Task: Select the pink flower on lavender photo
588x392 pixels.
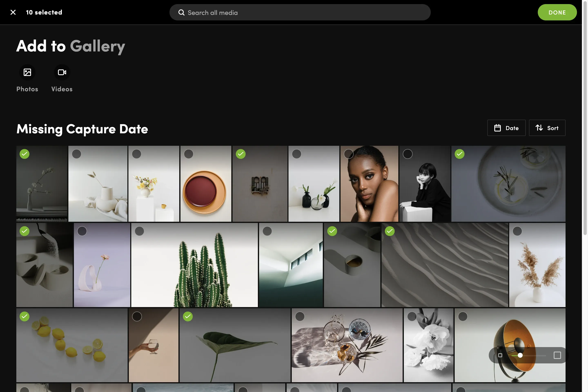Action: click(x=82, y=231)
